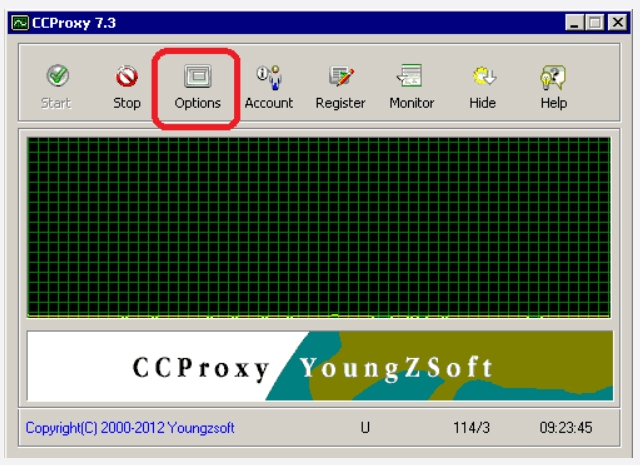Open the Register dialog
The image size is (640, 465).
tap(340, 87)
